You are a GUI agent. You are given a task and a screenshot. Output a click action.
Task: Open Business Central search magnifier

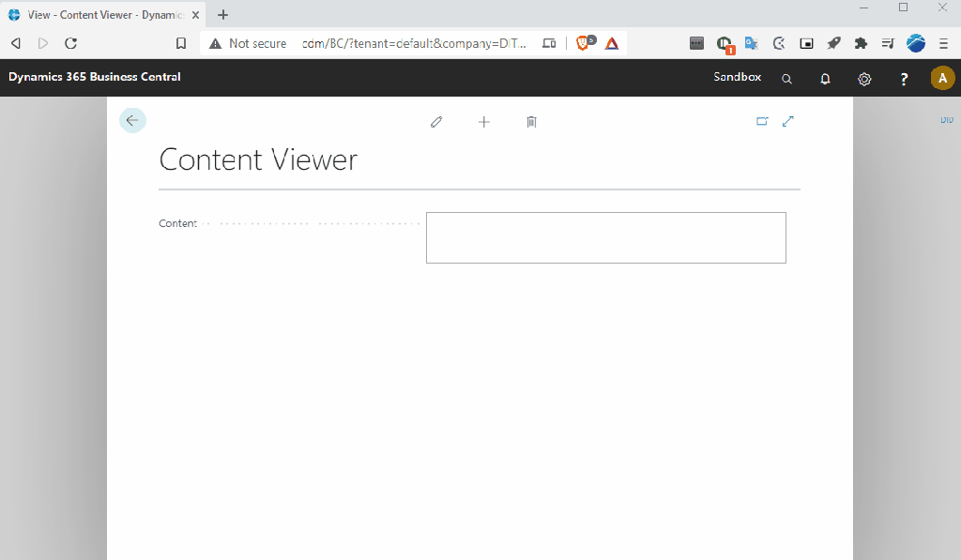tap(786, 79)
